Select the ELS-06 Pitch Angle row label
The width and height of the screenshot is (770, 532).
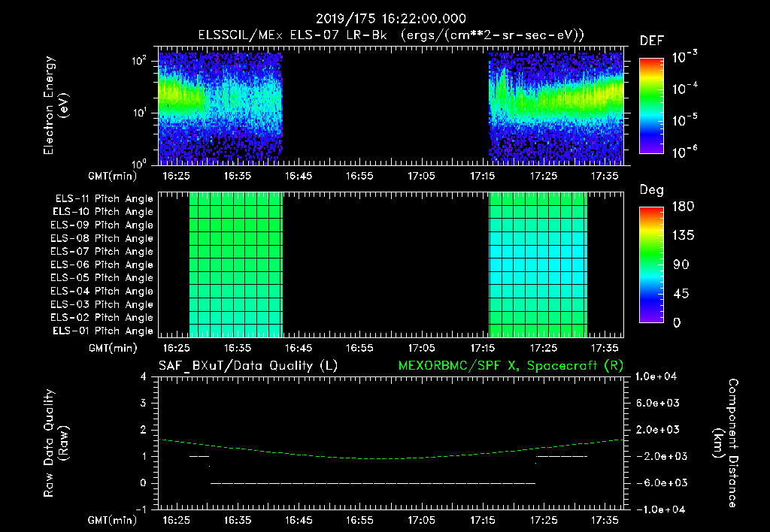click(x=102, y=265)
